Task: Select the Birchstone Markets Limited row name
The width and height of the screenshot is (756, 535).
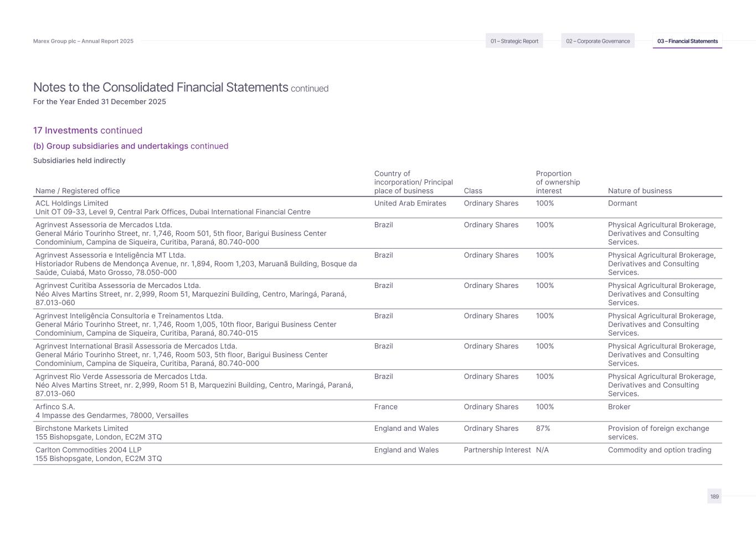Action: pos(81,429)
